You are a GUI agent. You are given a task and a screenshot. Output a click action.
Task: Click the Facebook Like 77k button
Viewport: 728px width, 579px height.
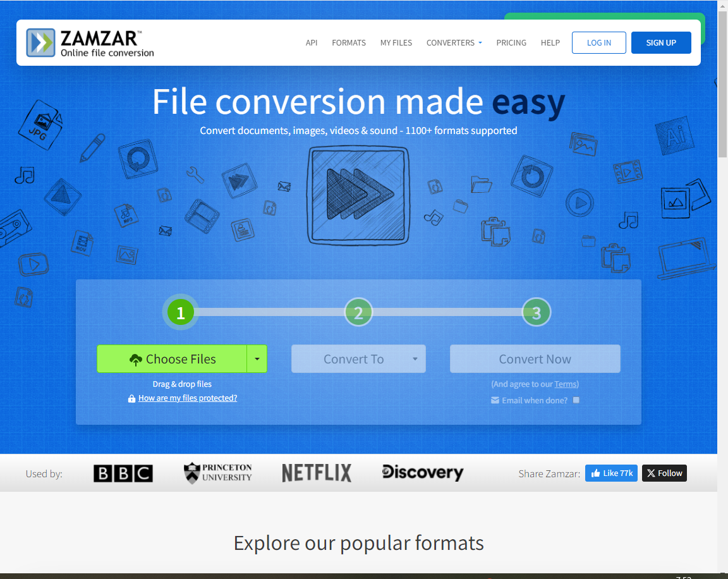click(611, 473)
